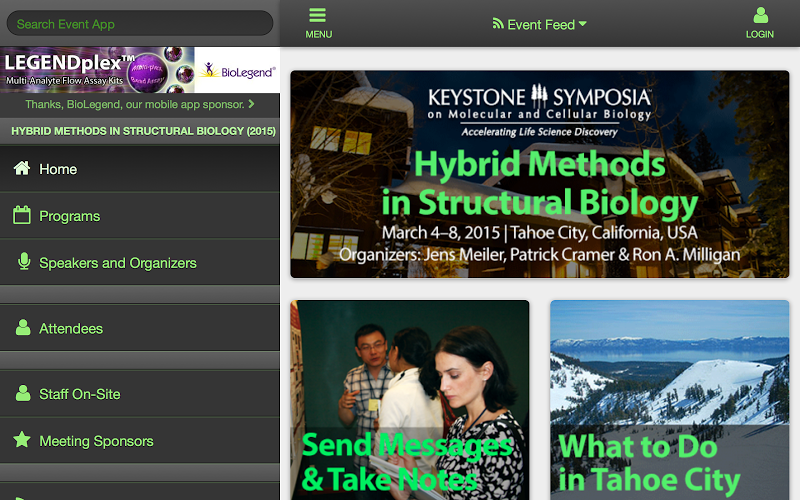Open Speakers and Organizers menu item
The height and width of the screenshot is (500, 800).
coord(140,263)
